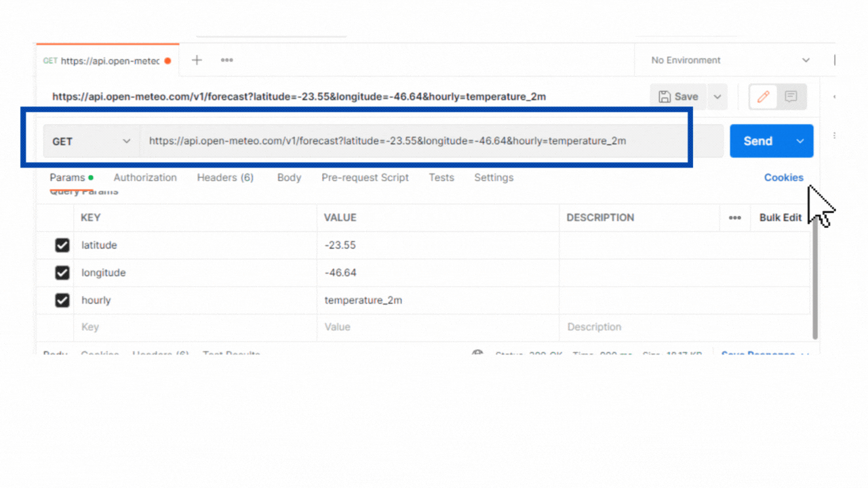Open the Tests tab
The image size is (868, 488).
click(x=441, y=178)
